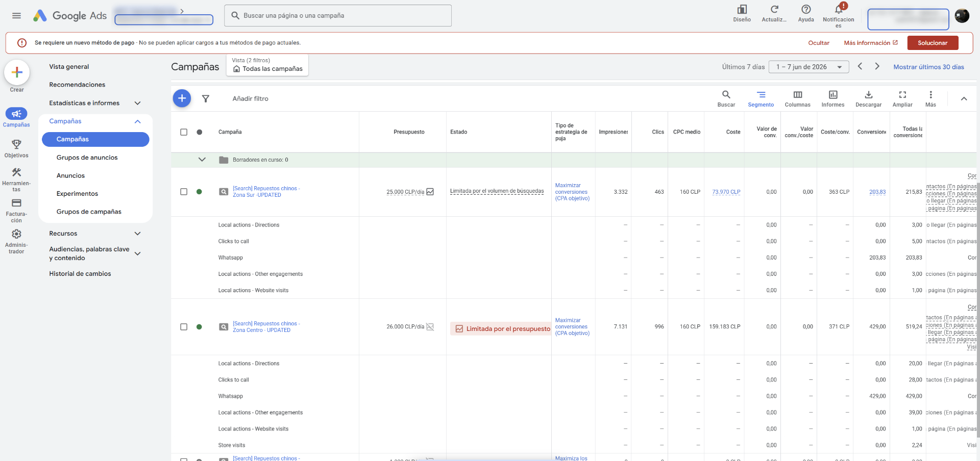Open the Vista Todas las campañas selector
The width and height of the screenshot is (980, 461).
pos(267,65)
